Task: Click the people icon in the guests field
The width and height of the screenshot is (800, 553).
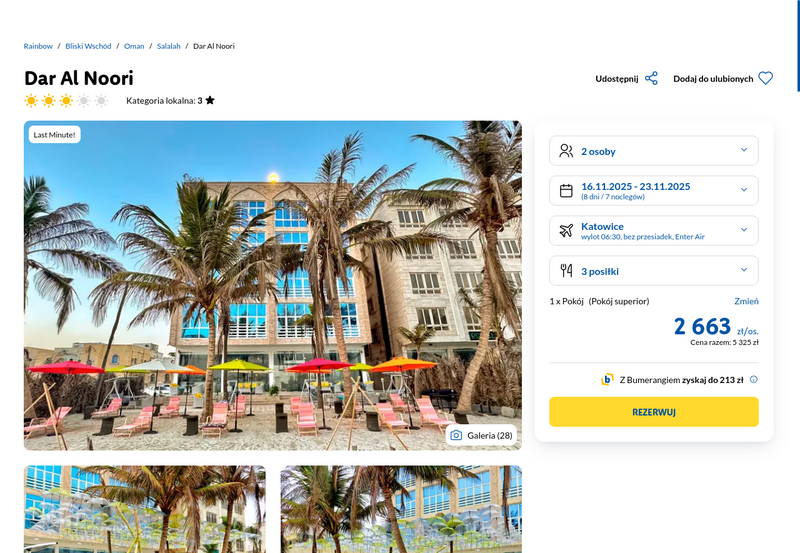Action: [566, 150]
